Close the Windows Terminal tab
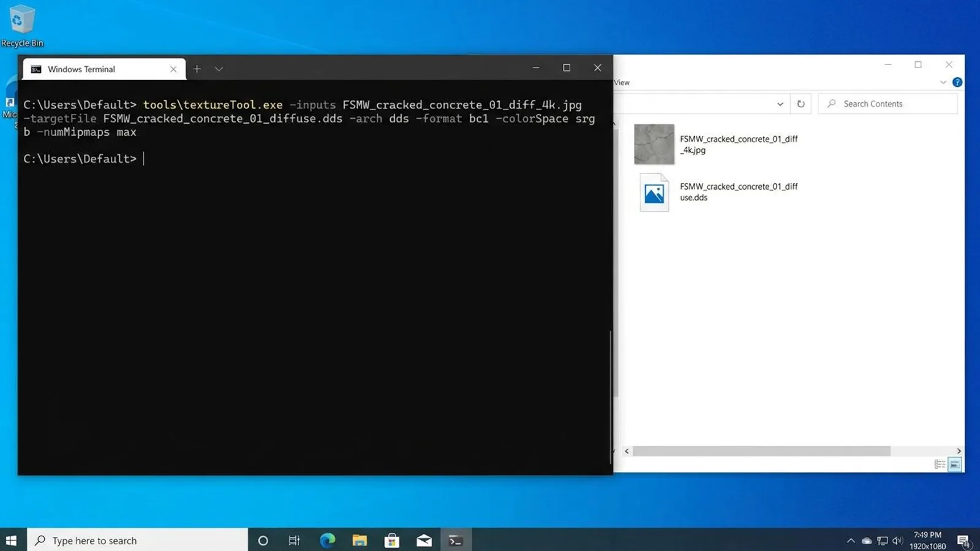 173,69
